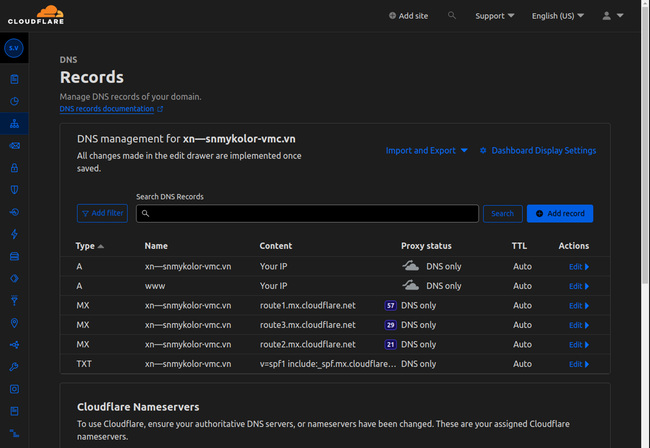Open DNS records documentation link
This screenshot has width=650, height=448.
[111, 109]
